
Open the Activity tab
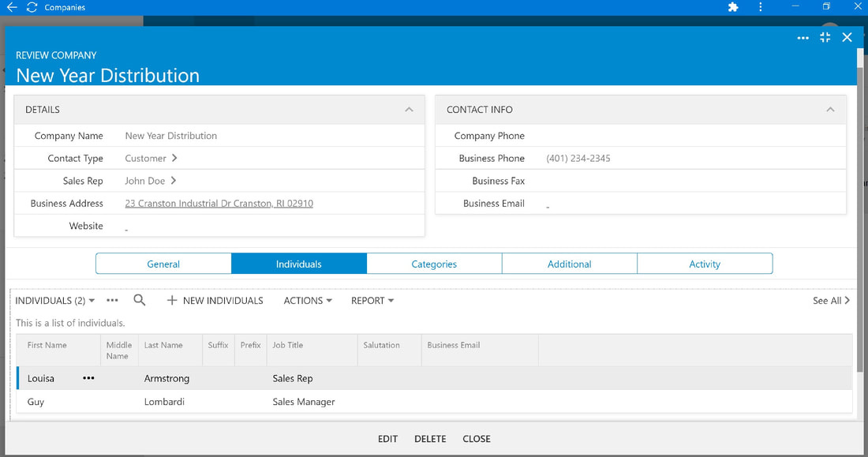(705, 264)
